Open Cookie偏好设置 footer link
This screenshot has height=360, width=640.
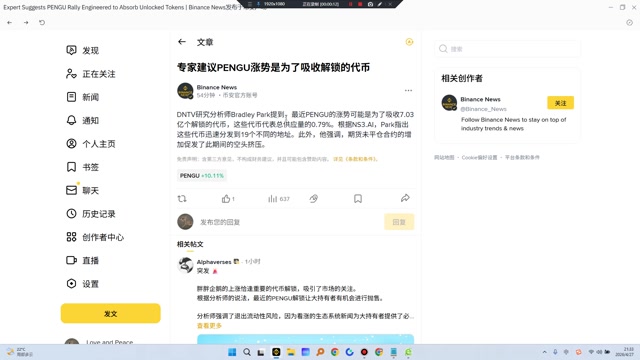tap(480, 158)
